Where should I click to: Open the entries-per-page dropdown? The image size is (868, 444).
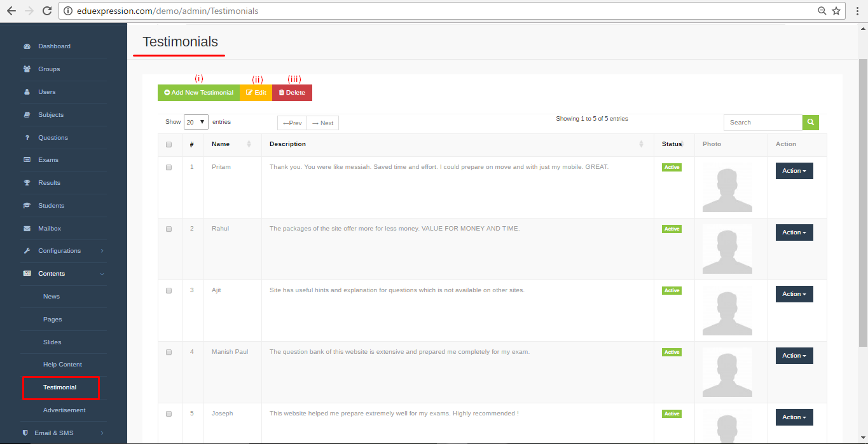(196, 122)
